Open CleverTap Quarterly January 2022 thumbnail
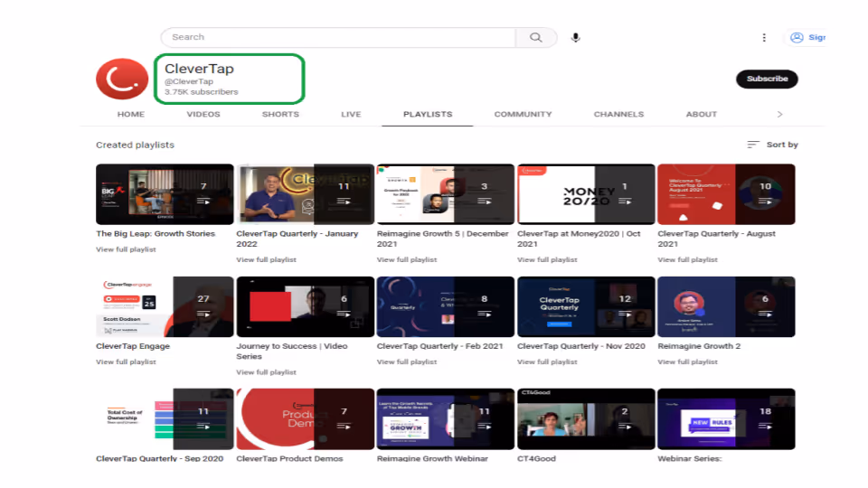This screenshot has width=868, height=488. point(305,194)
